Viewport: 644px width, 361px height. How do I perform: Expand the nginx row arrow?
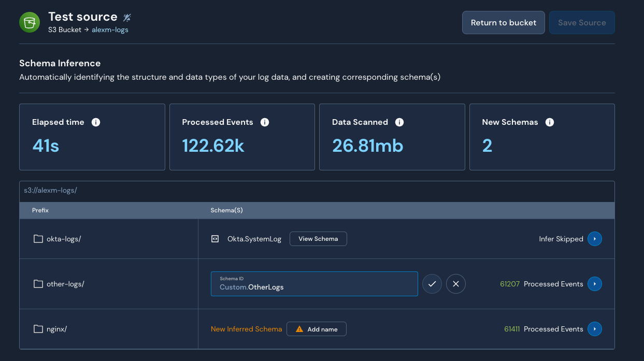tap(595, 329)
